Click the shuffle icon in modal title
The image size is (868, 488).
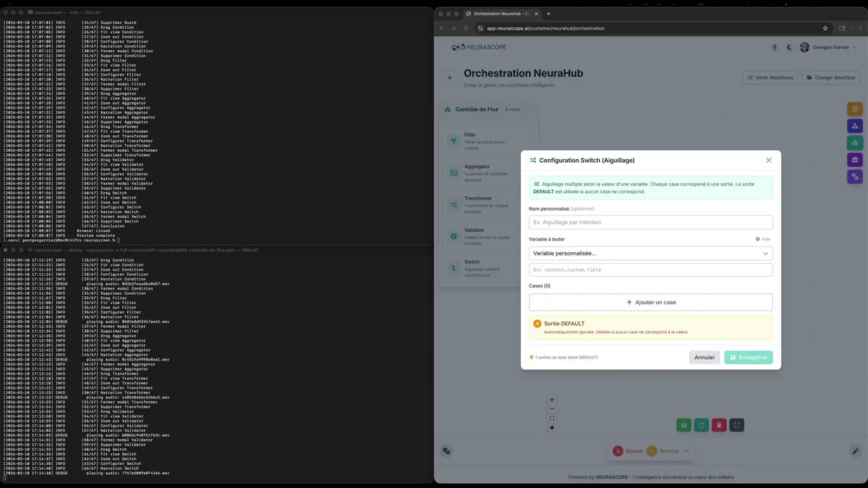pyautogui.click(x=532, y=161)
